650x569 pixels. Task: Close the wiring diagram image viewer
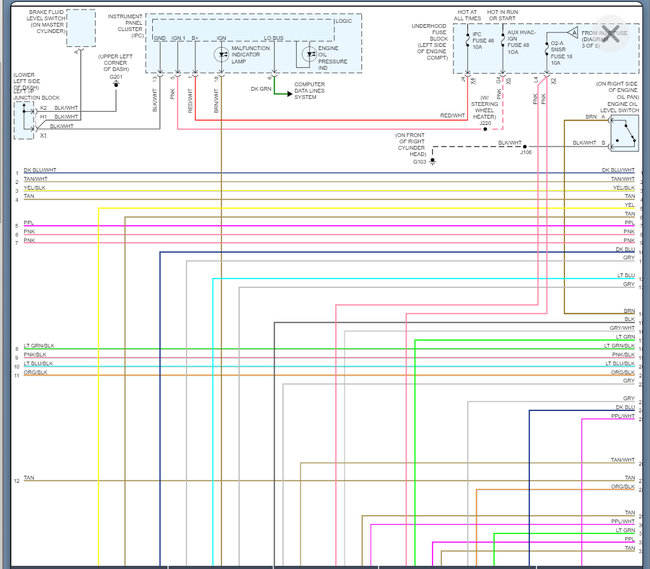[611, 34]
